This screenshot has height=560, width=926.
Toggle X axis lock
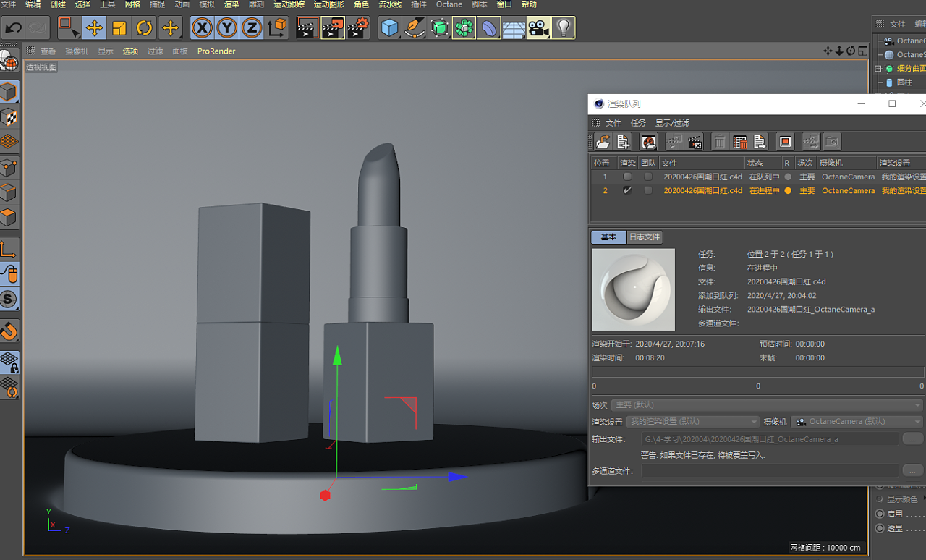202,28
